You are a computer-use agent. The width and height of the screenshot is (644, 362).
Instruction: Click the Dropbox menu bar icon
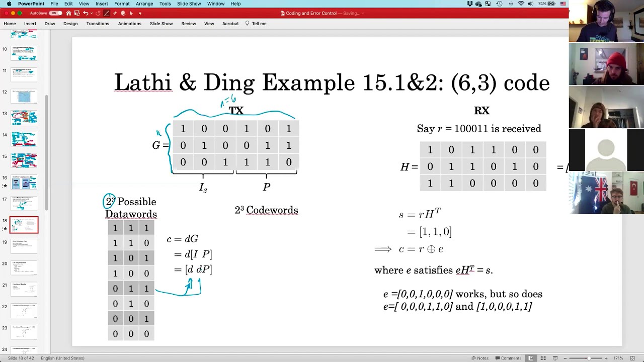pyautogui.click(x=470, y=4)
